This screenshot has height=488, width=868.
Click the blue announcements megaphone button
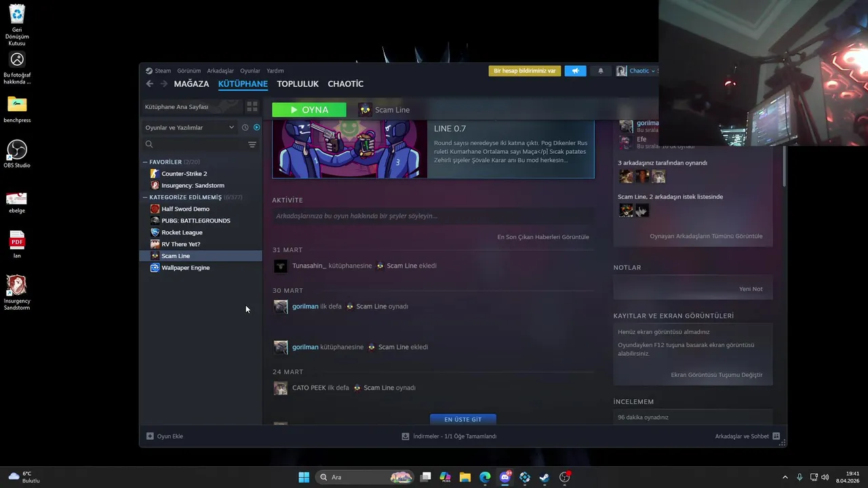575,70
